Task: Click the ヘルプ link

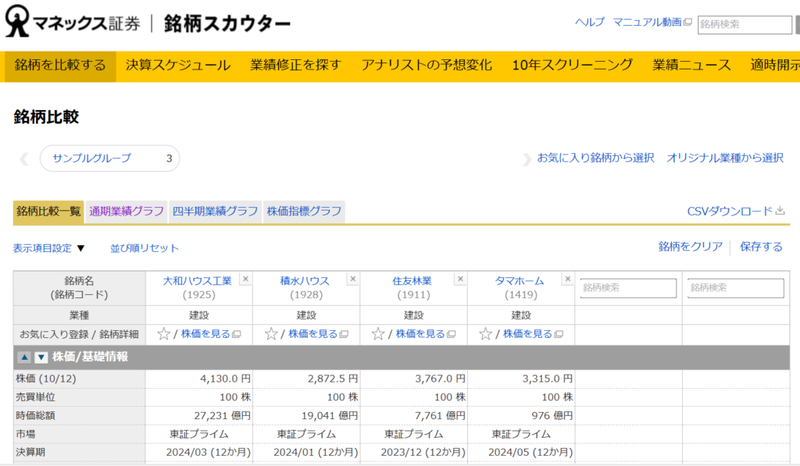Action: tap(589, 22)
